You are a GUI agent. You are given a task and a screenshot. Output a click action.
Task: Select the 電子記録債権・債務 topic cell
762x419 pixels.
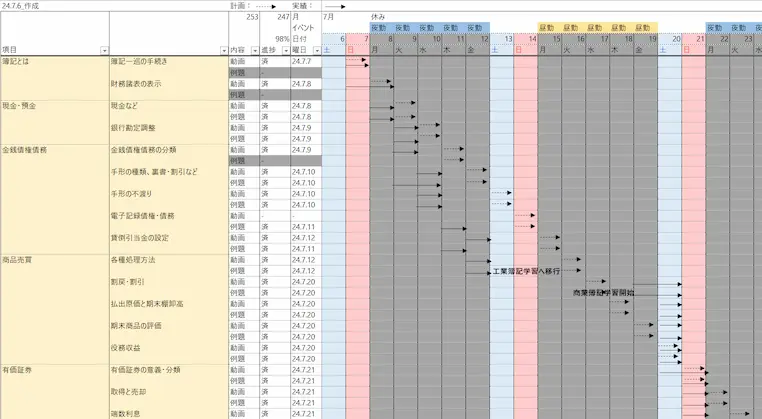143,215
